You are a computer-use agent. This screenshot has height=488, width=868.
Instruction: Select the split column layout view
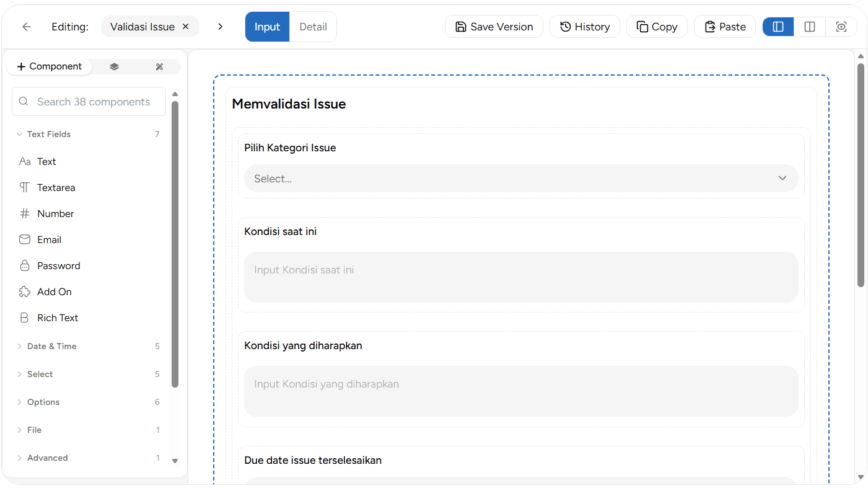click(810, 27)
